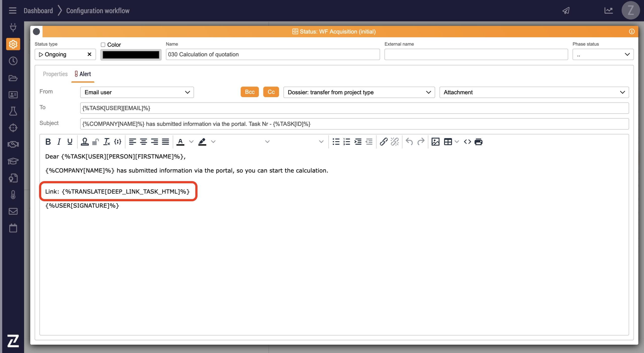Click the black color swatch
Screen dimensions: 644x353
click(131, 55)
